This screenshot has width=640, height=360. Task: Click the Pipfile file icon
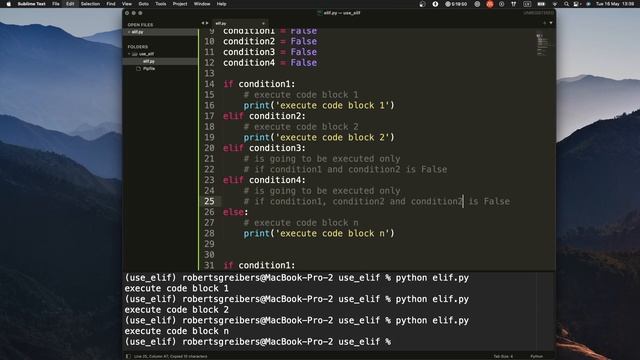point(138,69)
